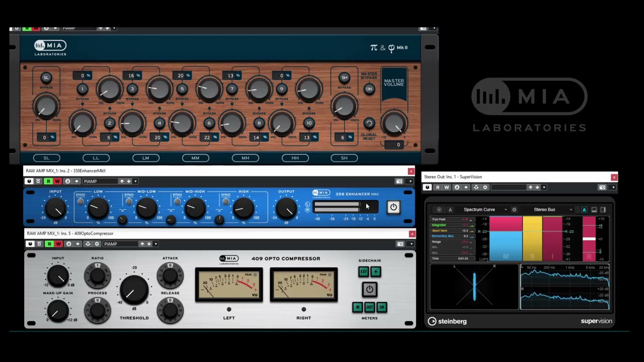
Task: Toggle band 1 bypass button on Pi & Phi
Action: point(83,89)
